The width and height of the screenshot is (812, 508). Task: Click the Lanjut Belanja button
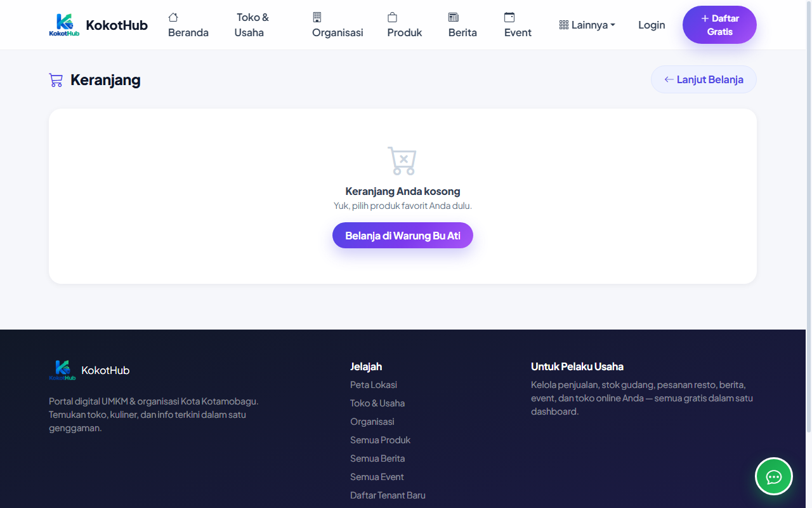point(704,79)
